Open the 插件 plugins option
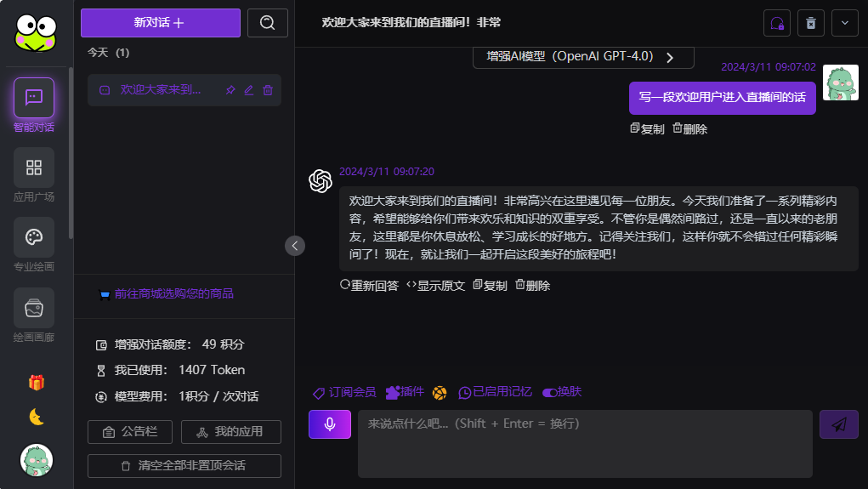This screenshot has width=868, height=489. click(405, 392)
